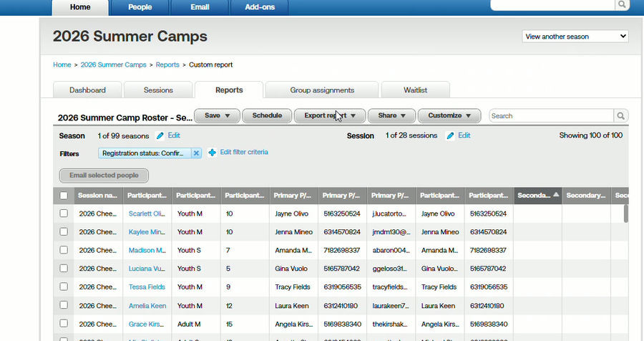Open the Save dropdown menu
644x341 pixels.
point(218,115)
